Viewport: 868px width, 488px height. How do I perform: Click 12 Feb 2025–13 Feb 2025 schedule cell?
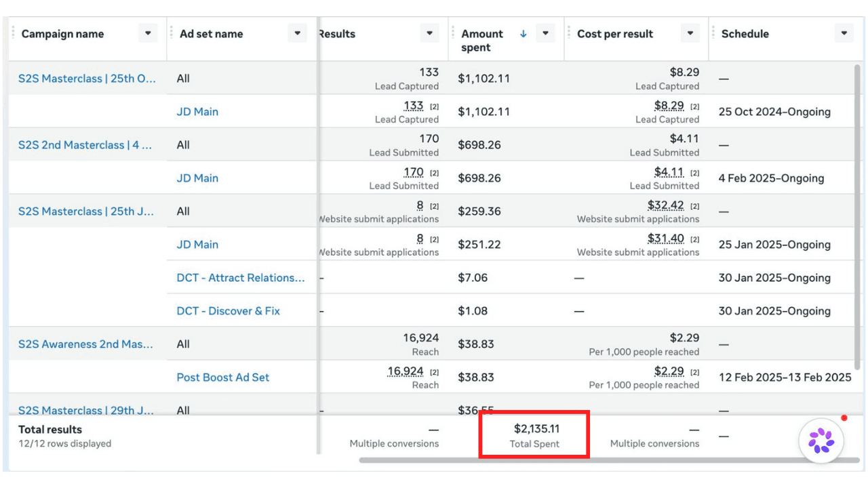click(x=785, y=378)
